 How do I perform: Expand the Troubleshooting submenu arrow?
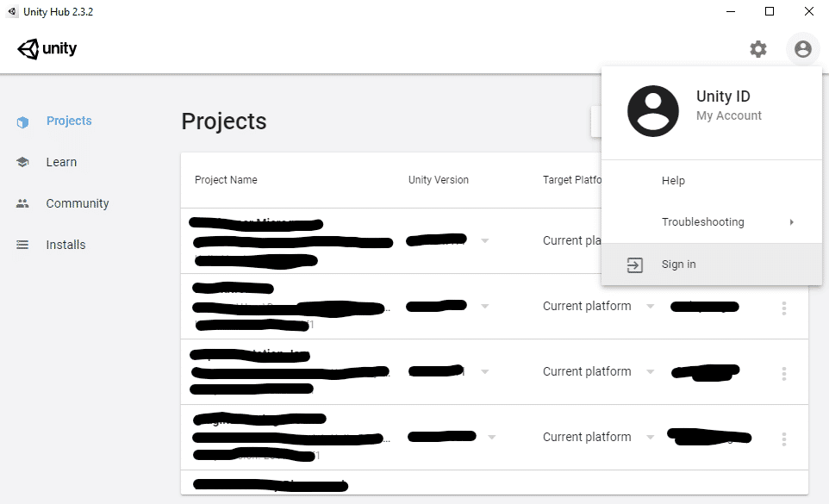[791, 222]
